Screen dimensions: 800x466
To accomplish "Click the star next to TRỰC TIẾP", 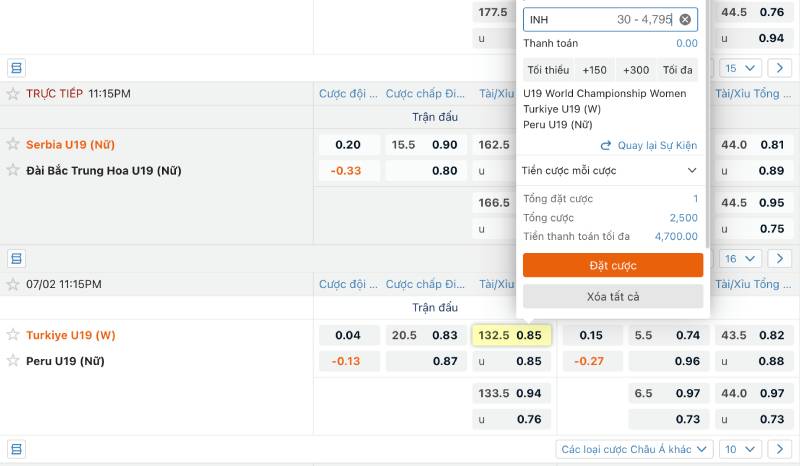I will (13, 94).
